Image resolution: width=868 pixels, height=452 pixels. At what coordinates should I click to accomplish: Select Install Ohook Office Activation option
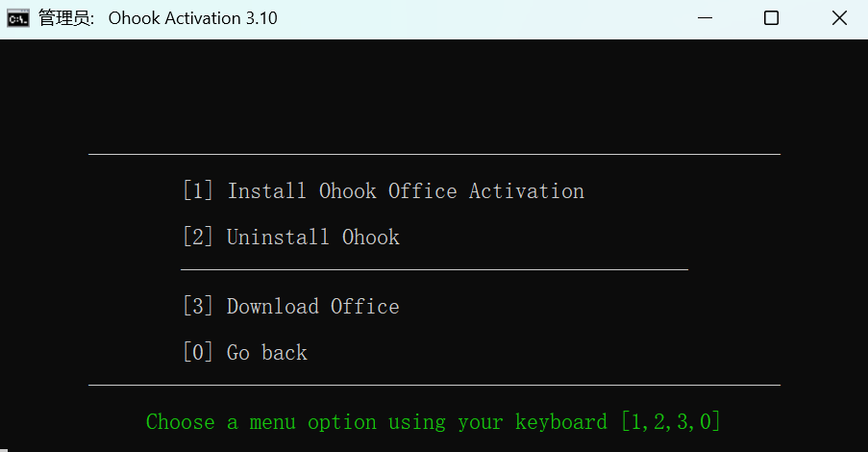coord(405,191)
